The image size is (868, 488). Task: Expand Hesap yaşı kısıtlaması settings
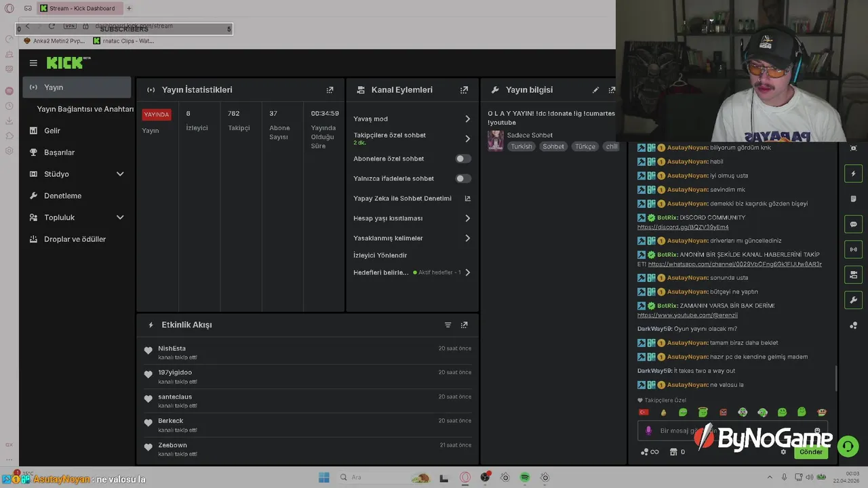pyautogui.click(x=467, y=218)
